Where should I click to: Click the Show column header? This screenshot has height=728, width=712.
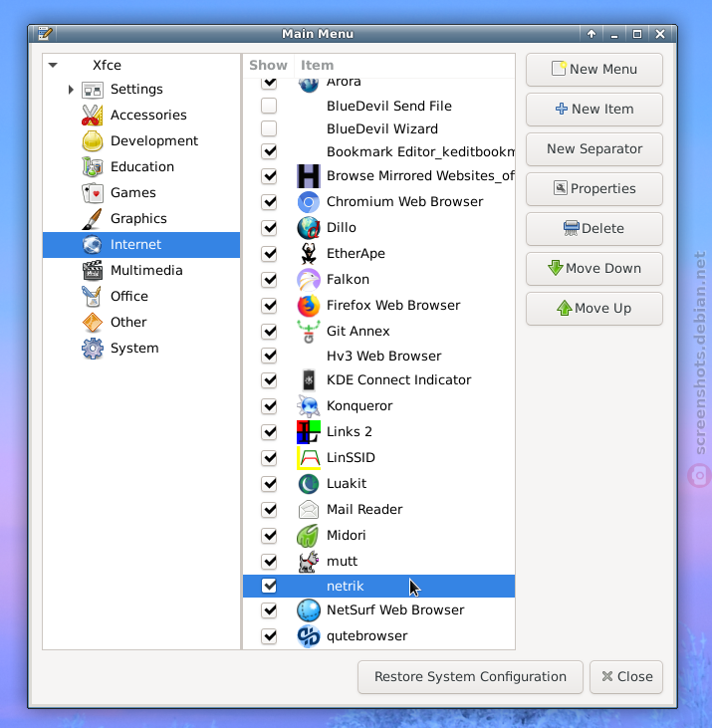click(268, 66)
